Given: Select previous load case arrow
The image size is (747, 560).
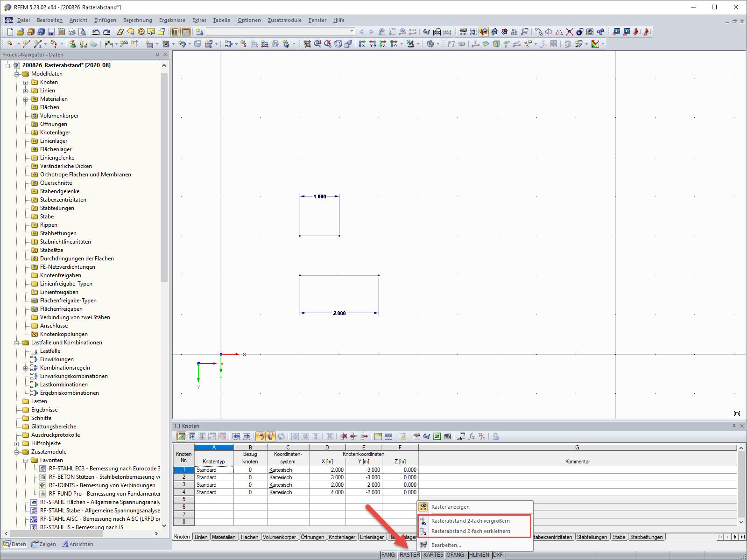Looking at the screenshot, I should (x=361, y=32).
